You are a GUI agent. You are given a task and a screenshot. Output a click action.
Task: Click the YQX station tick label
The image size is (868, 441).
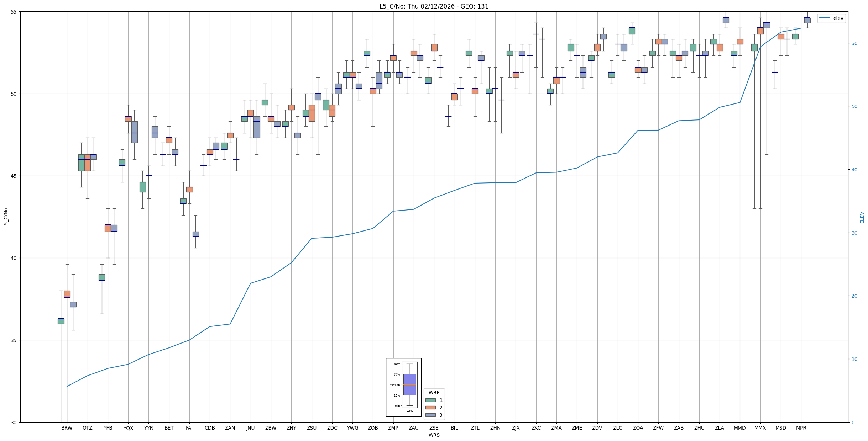(x=128, y=428)
